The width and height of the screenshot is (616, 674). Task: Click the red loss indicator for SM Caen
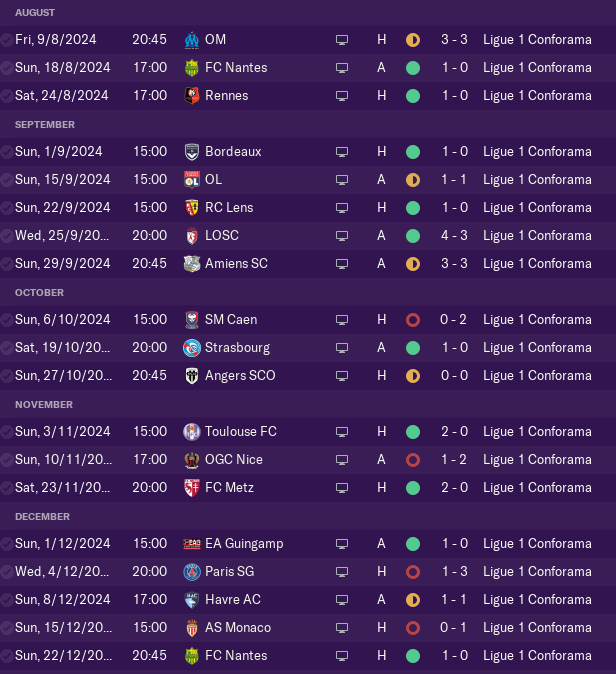tap(413, 320)
